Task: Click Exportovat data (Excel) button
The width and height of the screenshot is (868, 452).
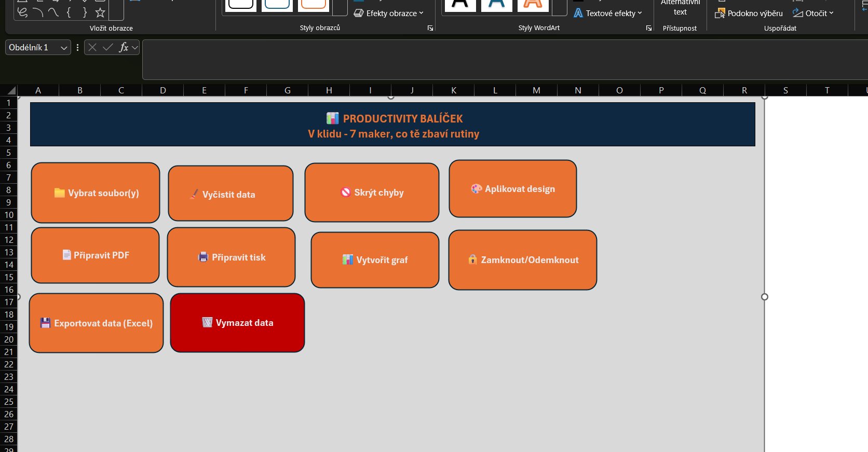Action: coord(96,323)
